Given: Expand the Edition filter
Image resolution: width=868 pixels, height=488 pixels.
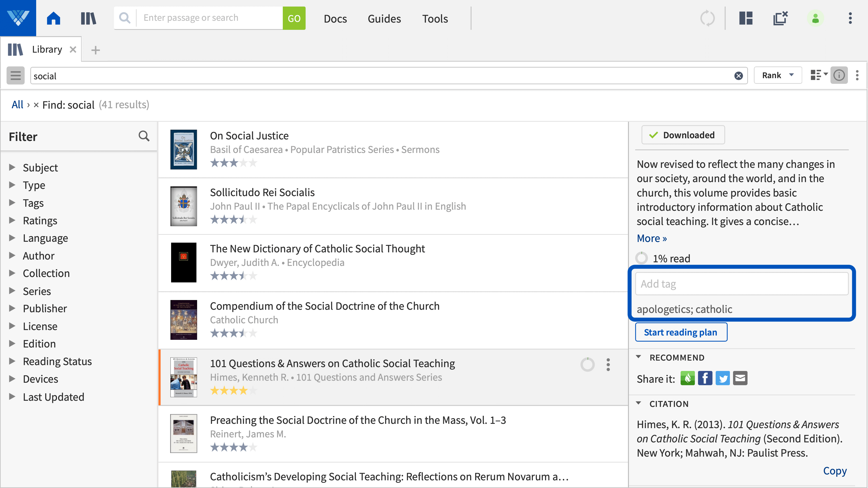Looking at the screenshot, I should 12,343.
